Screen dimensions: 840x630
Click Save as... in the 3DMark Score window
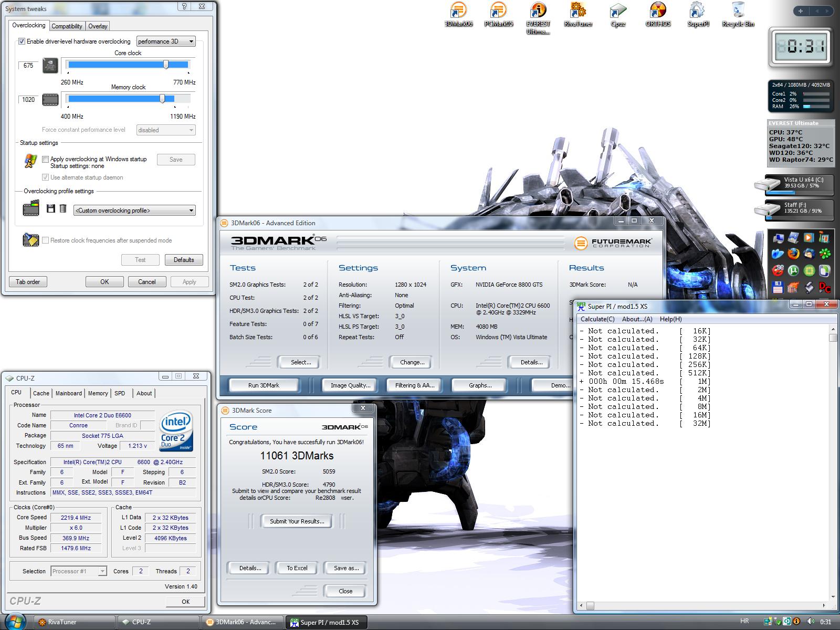tap(346, 568)
